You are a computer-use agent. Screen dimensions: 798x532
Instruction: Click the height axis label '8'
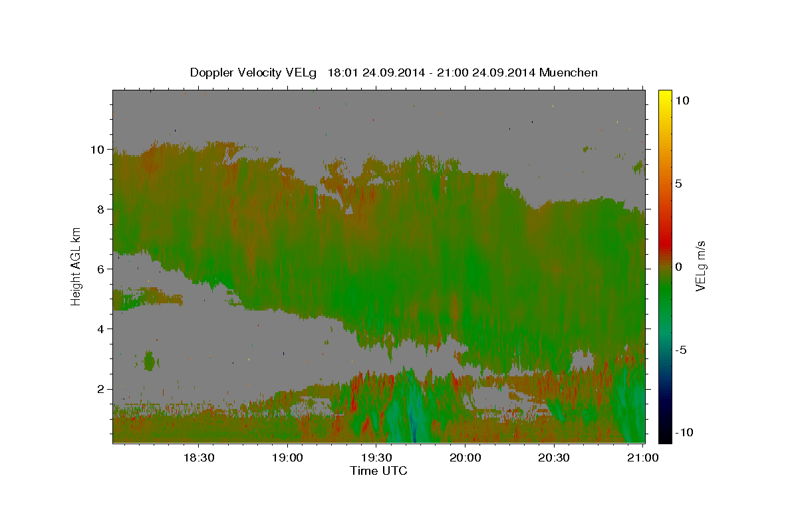[102, 209]
